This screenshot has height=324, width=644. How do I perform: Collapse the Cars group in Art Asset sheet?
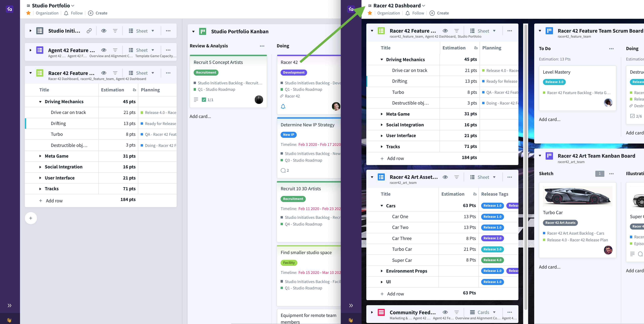click(382, 206)
